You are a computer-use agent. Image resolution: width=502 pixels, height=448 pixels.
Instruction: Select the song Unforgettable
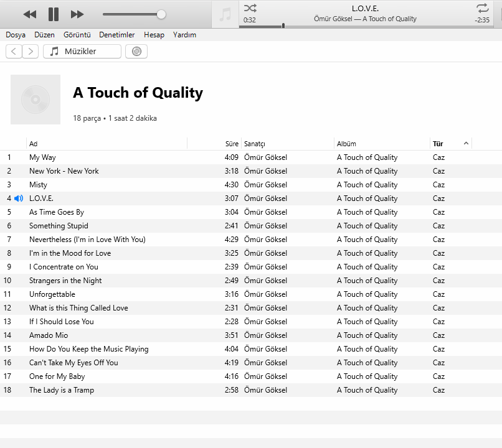[x=52, y=294]
